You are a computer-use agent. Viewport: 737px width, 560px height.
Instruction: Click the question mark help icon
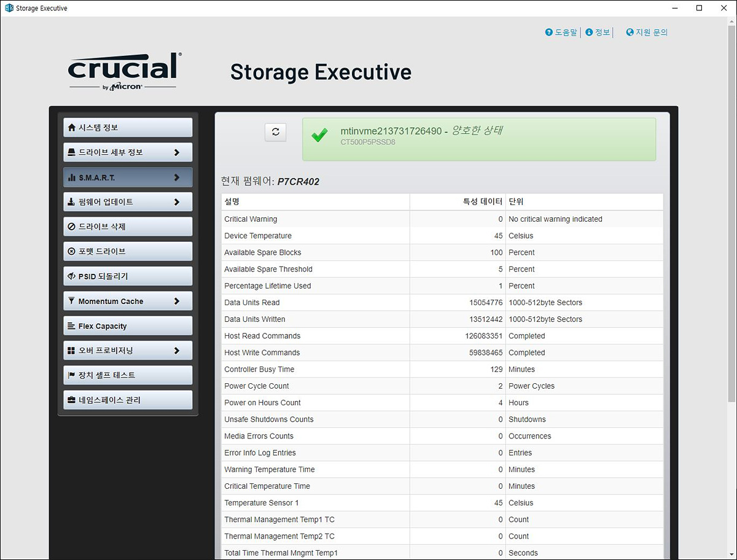549,32
